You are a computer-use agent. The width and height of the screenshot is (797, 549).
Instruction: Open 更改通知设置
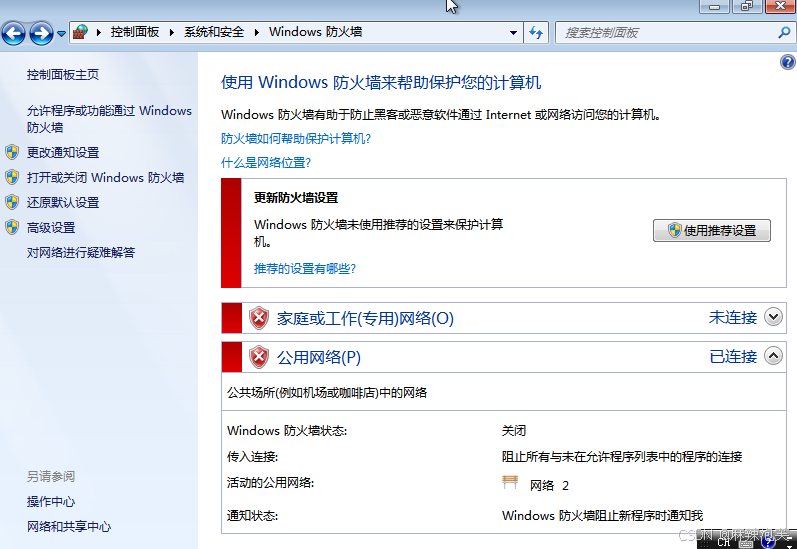(63, 152)
